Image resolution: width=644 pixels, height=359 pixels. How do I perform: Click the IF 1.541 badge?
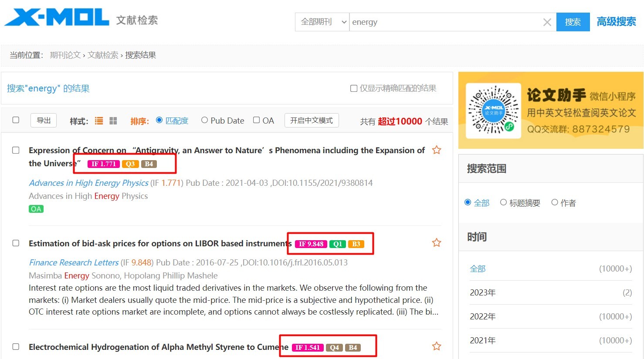click(x=308, y=348)
